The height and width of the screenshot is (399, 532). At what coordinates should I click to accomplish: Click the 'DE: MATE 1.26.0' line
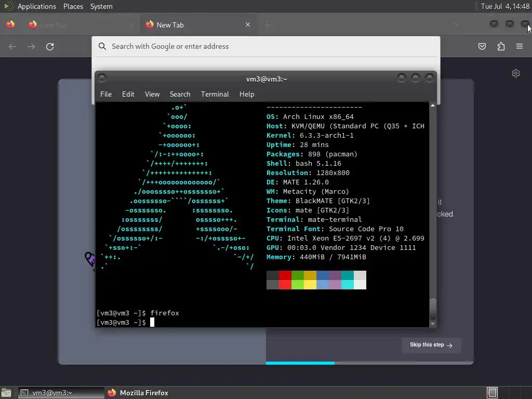pyautogui.click(x=298, y=182)
